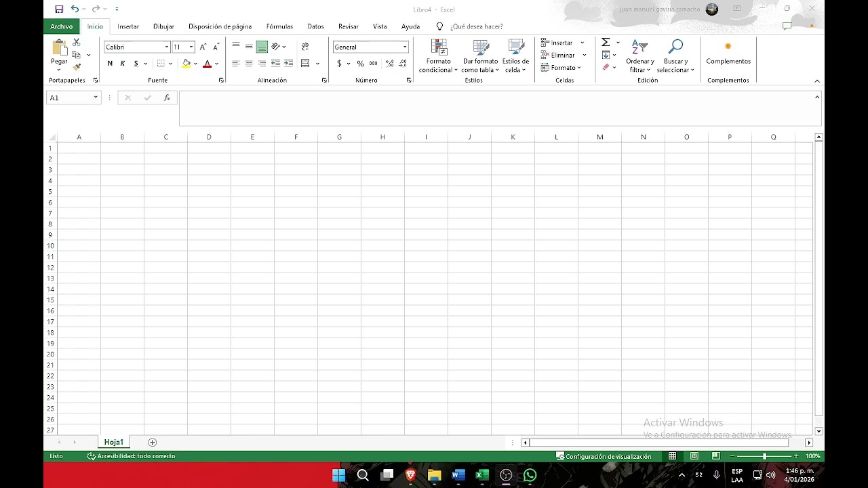The height and width of the screenshot is (488, 868).
Task: Click the Increase decimals icon
Action: pyautogui.click(x=390, y=64)
